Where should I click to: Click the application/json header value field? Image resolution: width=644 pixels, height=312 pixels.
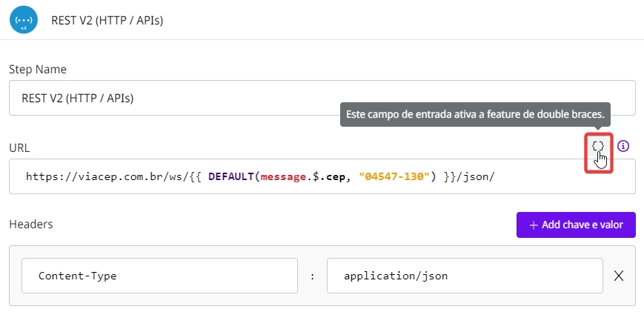pos(464,276)
